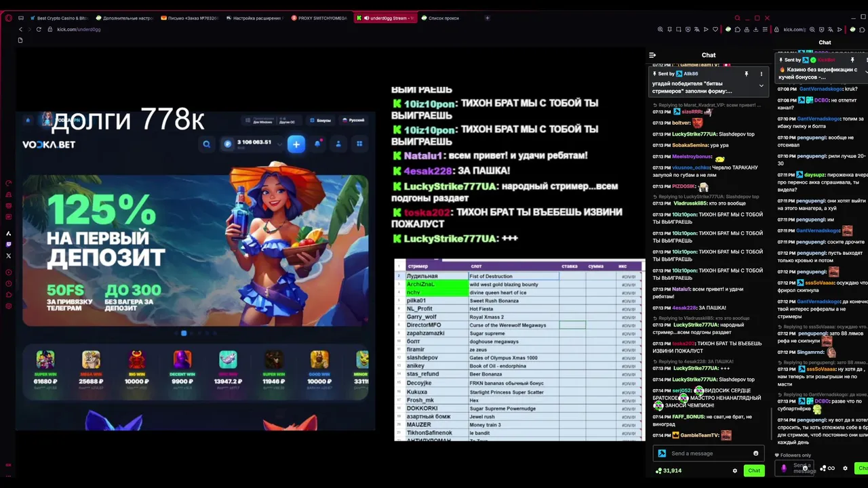The width and height of the screenshot is (868, 488).
Task: Open a new tab with plus button
Action: [x=487, y=18]
